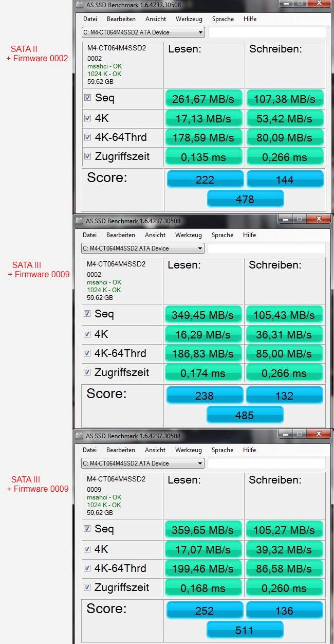Click the total score 511 box

[x=245, y=630]
